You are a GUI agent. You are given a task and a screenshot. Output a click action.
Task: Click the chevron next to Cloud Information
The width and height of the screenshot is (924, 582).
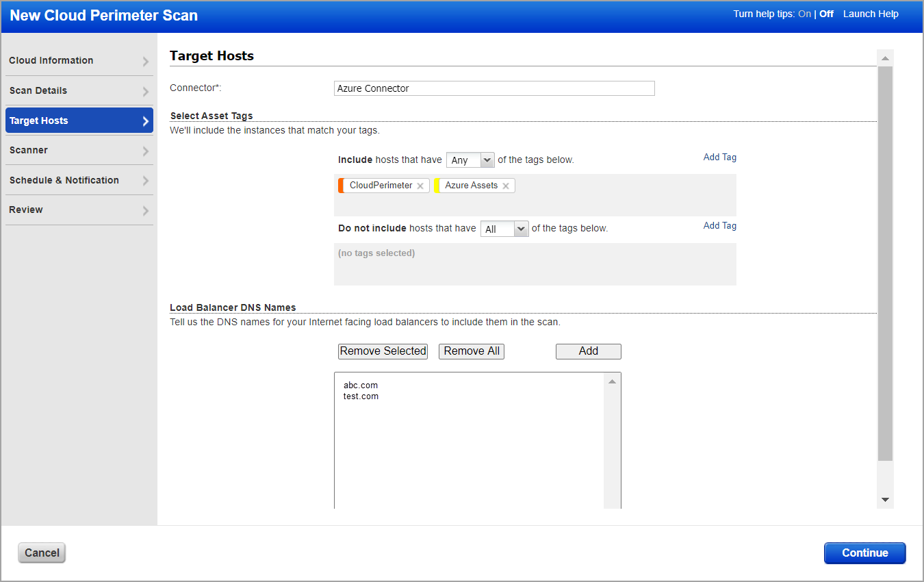[x=146, y=60]
